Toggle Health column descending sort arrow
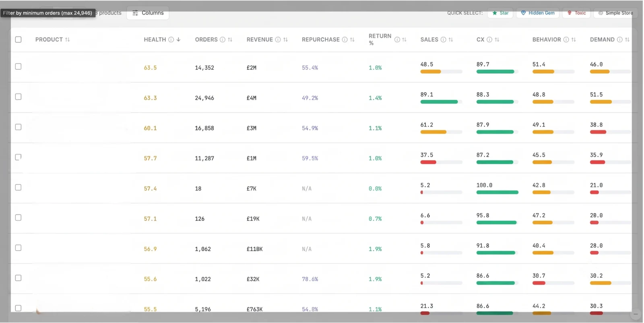 pos(178,39)
